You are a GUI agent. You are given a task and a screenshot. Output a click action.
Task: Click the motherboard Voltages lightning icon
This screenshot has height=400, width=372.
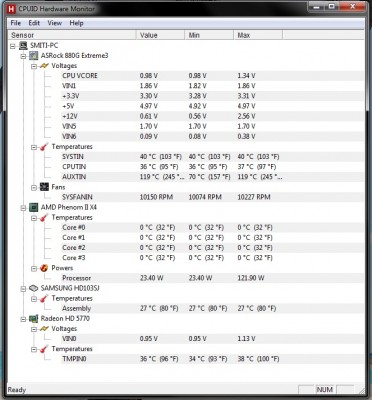click(x=44, y=66)
